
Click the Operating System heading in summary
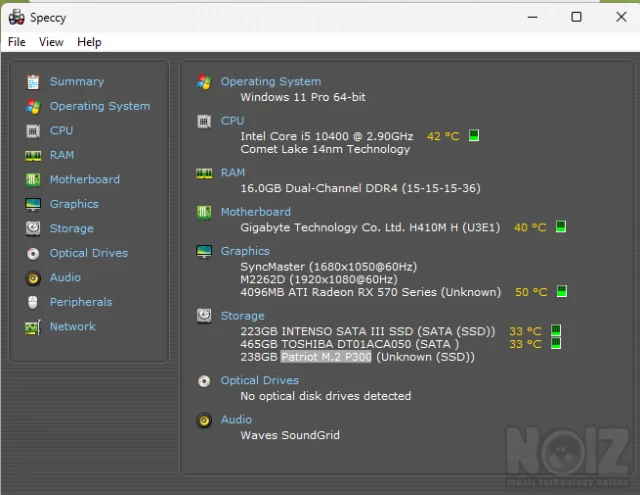(271, 82)
